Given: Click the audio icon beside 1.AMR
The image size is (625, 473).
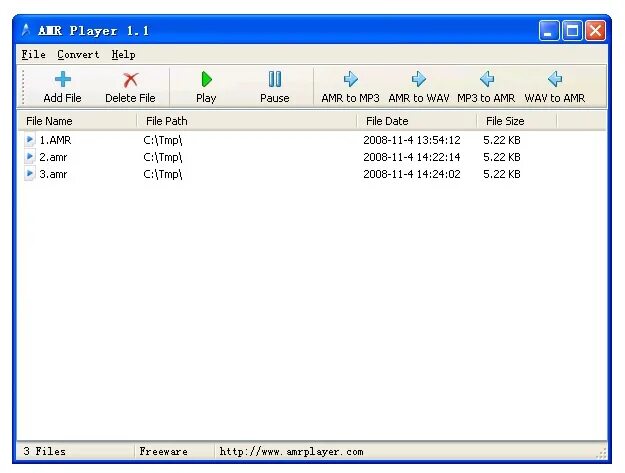Looking at the screenshot, I should (x=29, y=140).
